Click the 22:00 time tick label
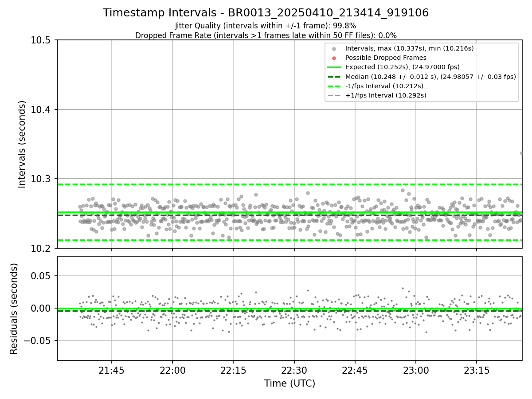The height and width of the screenshot is (399, 532). [172, 370]
